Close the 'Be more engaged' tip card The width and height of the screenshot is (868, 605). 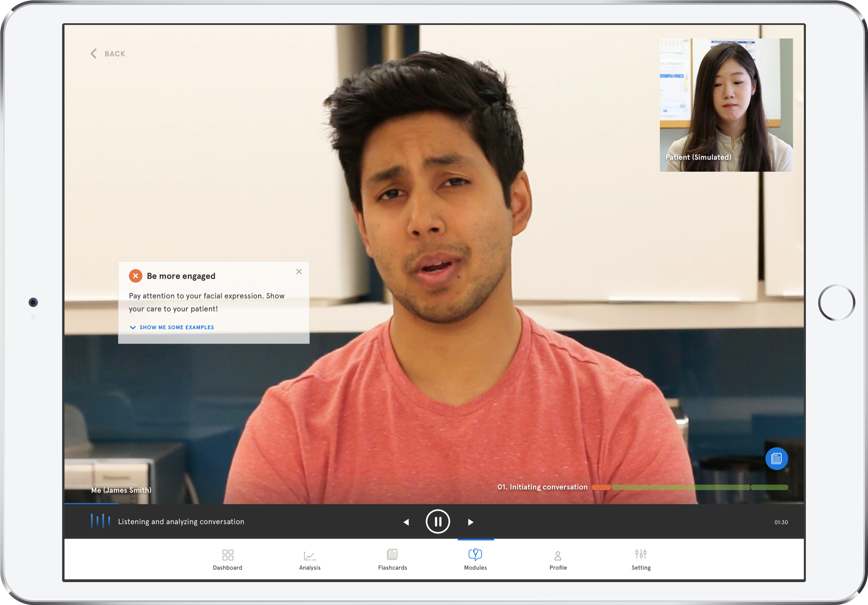point(299,272)
